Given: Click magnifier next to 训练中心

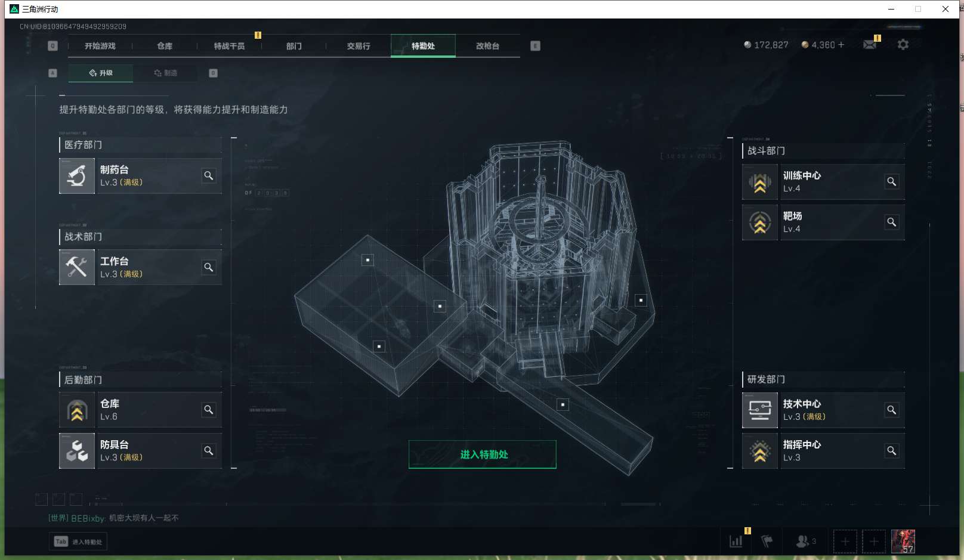Looking at the screenshot, I should tap(892, 182).
